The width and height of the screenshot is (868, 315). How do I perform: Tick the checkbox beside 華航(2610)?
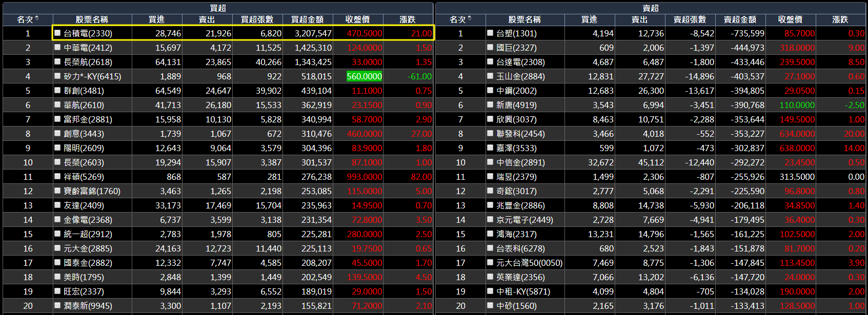[x=57, y=104]
